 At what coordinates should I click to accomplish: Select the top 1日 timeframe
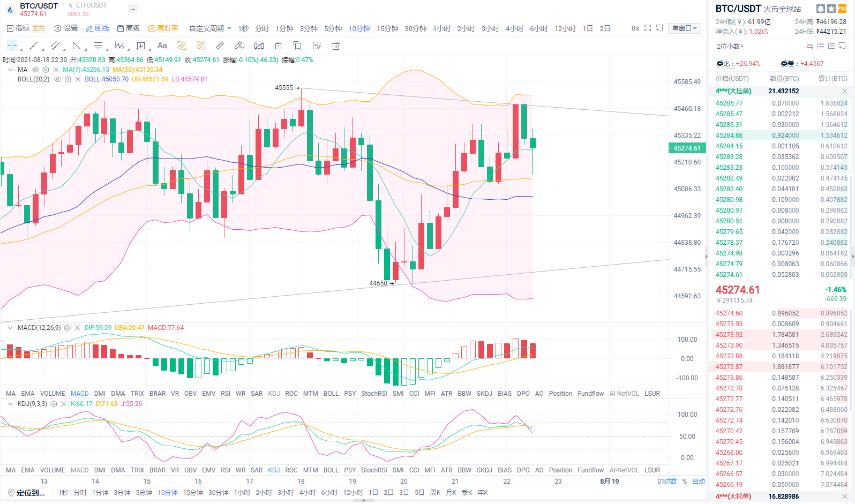click(x=588, y=28)
